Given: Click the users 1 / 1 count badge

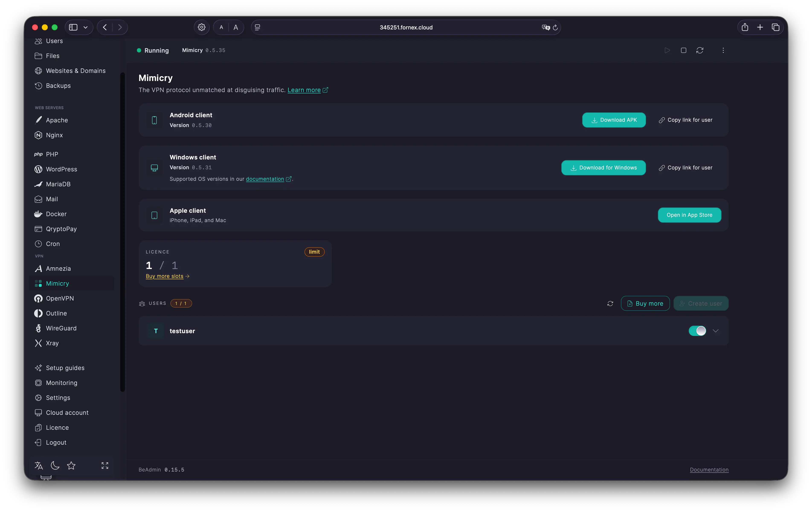Looking at the screenshot, I should [x=181, y=303].
